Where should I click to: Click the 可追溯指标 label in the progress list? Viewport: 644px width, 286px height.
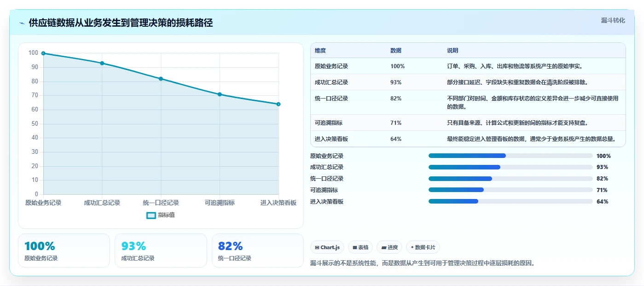coord(324,190)
